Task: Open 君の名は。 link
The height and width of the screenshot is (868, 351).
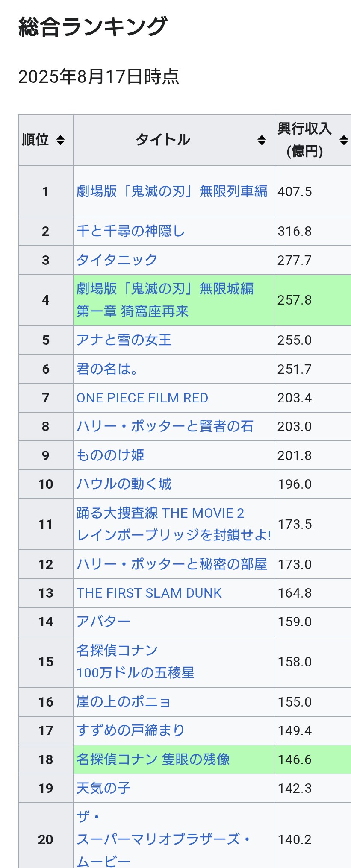Action: (107, 369)
